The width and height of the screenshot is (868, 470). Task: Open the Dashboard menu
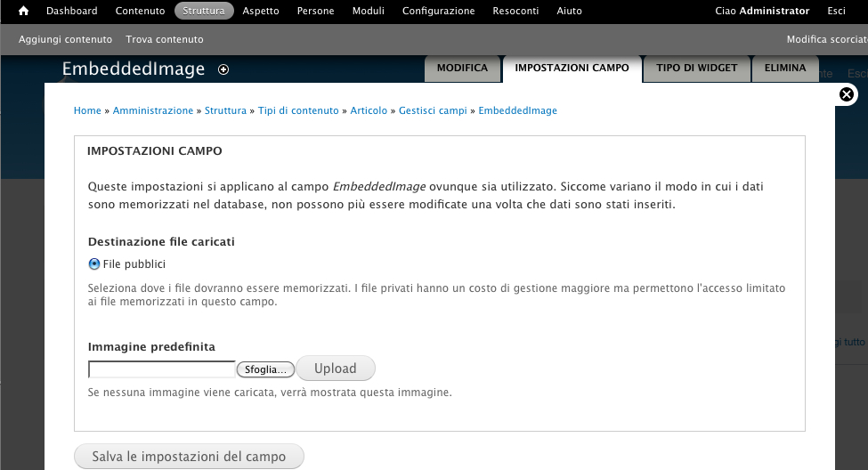pyautogui.click(x=72, y=11)
